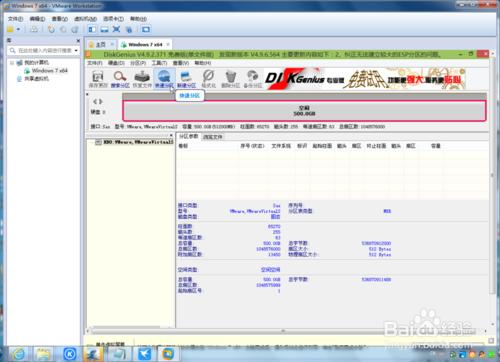Click the previous disk arrow in DiskGenius
This screenshot has height=362, width=500.
(x=95, y=101)
